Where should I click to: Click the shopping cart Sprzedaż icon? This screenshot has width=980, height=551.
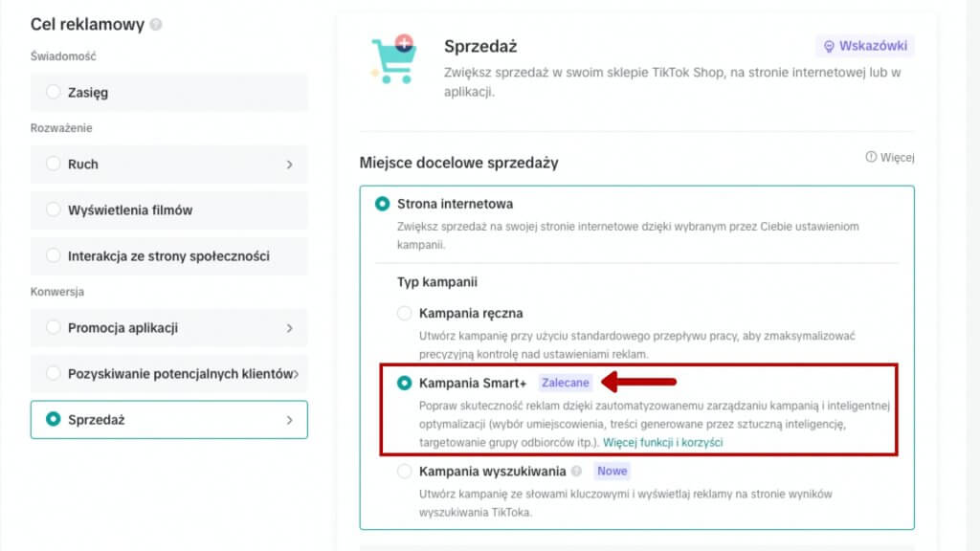click(x=392, y=59)
